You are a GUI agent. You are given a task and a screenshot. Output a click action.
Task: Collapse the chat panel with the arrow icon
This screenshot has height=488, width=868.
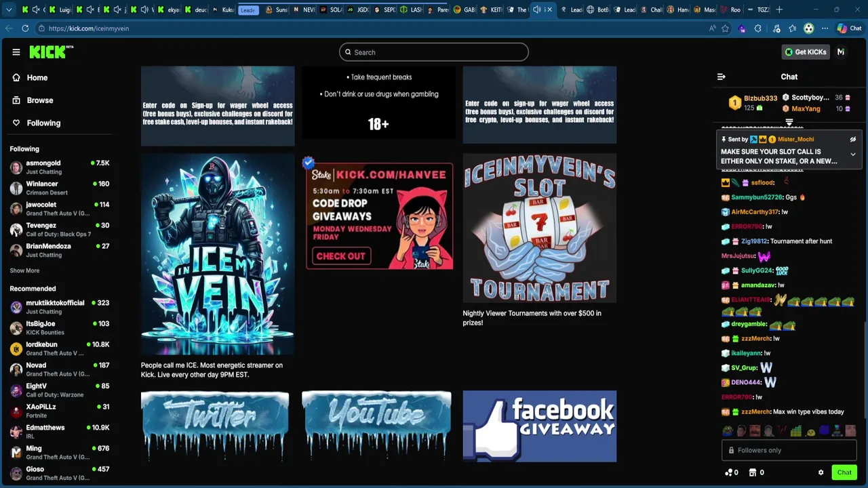(722, 77)
